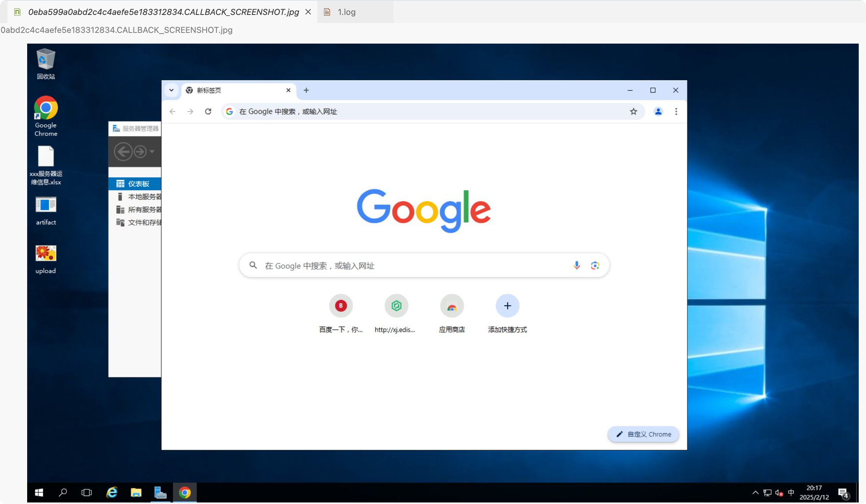Open the Recycle Bin desktop icon

click(46, 63)
